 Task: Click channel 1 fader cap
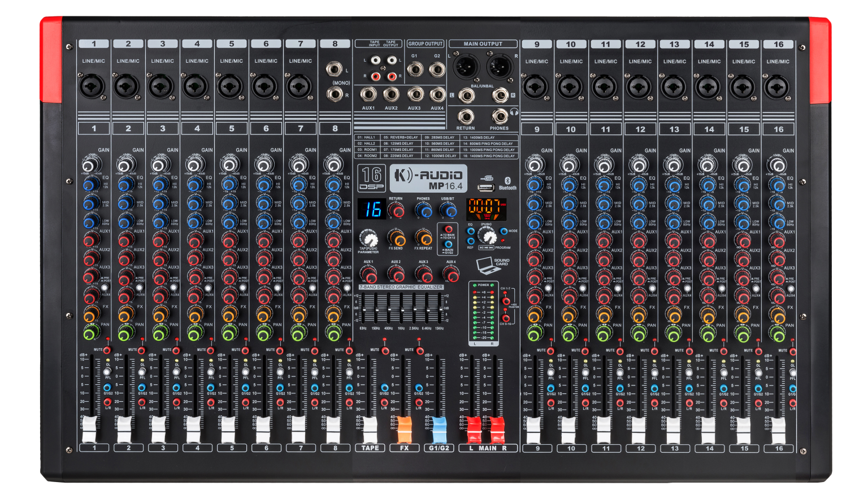pyautogui.click(x=90, y=429)
